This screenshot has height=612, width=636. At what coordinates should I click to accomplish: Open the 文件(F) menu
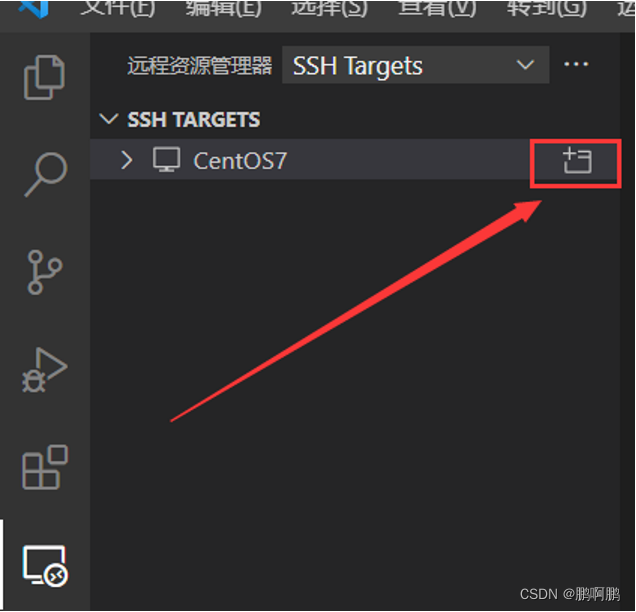point(118,8)
